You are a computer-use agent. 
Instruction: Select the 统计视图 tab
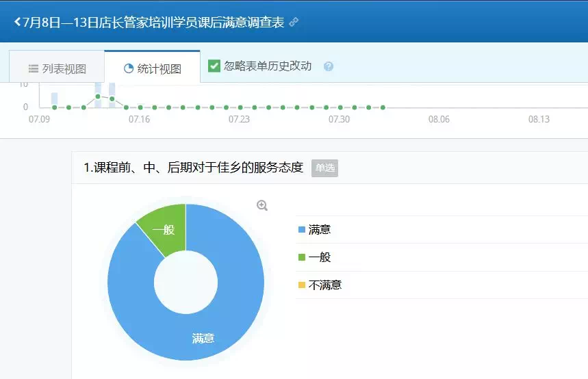pos(152,69)
